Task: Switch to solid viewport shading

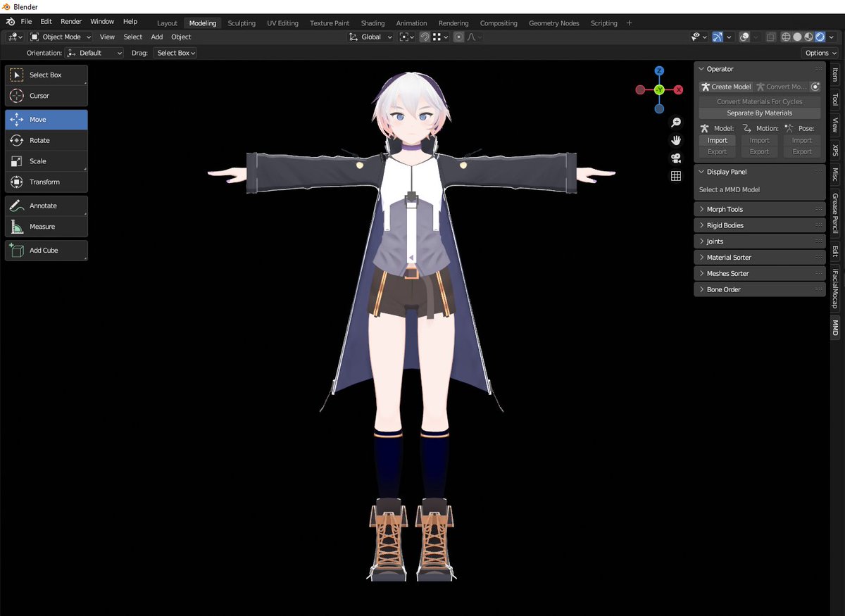Action: (797, 37)
